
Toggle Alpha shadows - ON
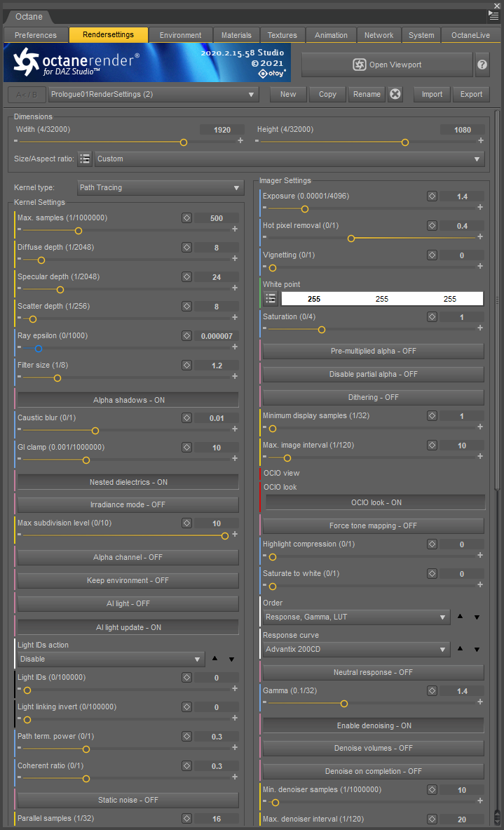[x=128, y=400]
